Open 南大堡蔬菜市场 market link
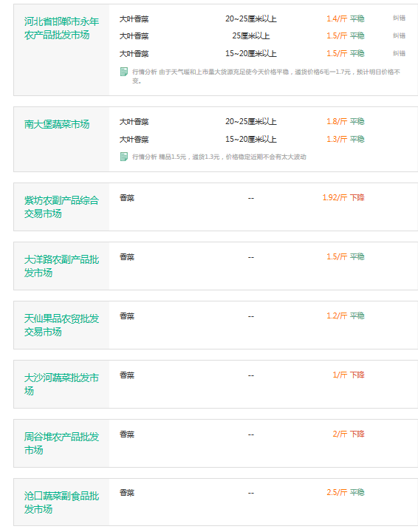This screenshot has width=418, height=532. (x=57, y=125)
